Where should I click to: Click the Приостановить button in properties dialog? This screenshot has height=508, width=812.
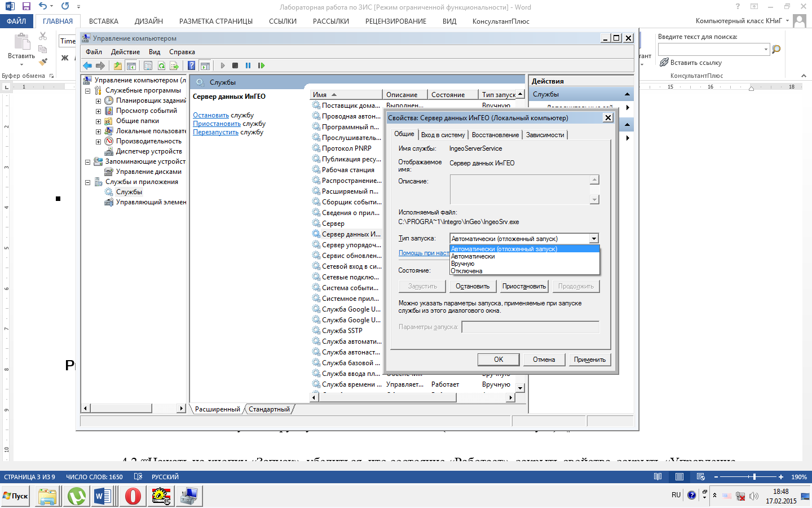[x=524, y=286]
